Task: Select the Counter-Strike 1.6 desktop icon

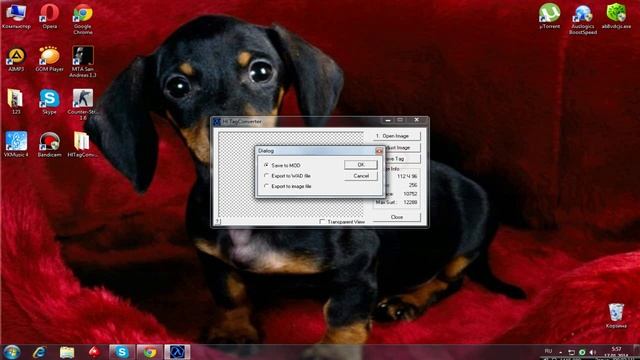Action: coord(83,104)
